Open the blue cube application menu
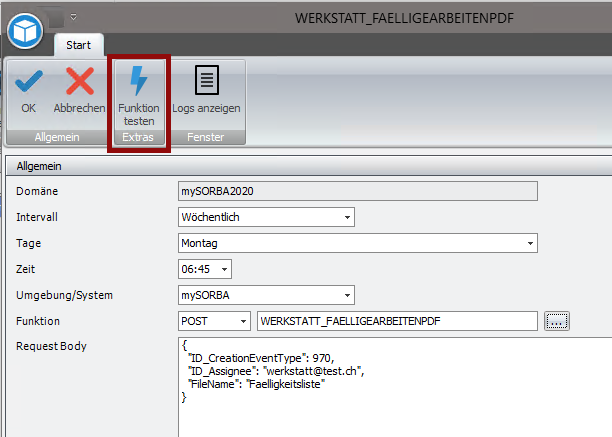Screen dimensions: 612x437 point(25,31)
